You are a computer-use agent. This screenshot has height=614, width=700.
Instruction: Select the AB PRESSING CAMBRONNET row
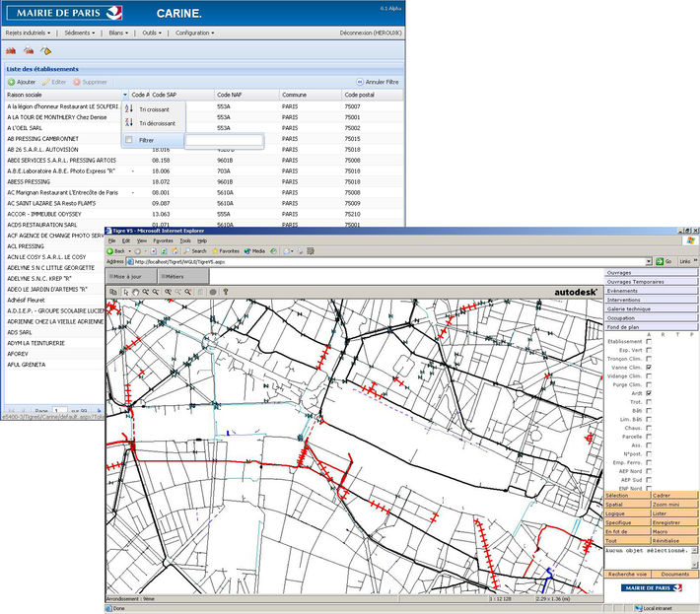pyautogui.click(x=203, y=139)
